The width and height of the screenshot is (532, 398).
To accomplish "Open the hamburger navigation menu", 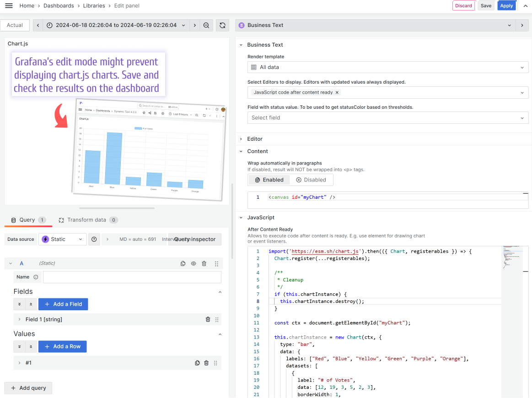I will click(8, 5).
